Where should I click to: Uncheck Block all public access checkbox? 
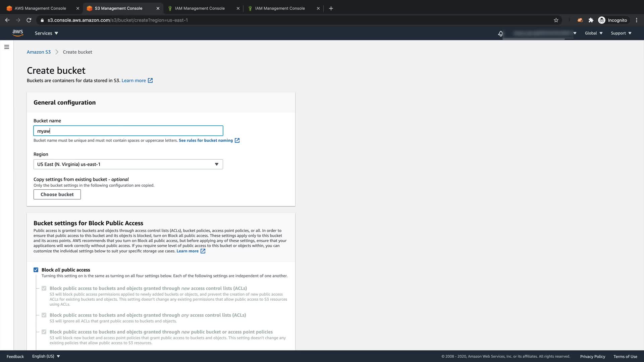click(36, 270)
